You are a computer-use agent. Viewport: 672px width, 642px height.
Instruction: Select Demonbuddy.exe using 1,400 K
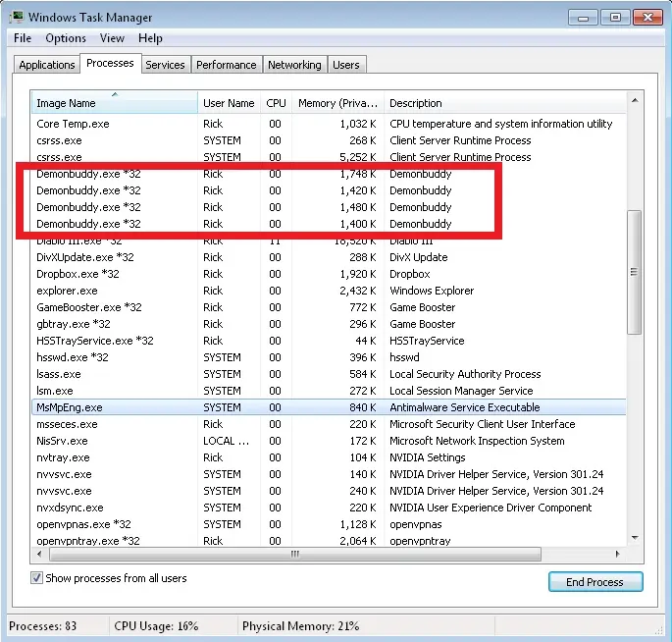pos(329,224)
